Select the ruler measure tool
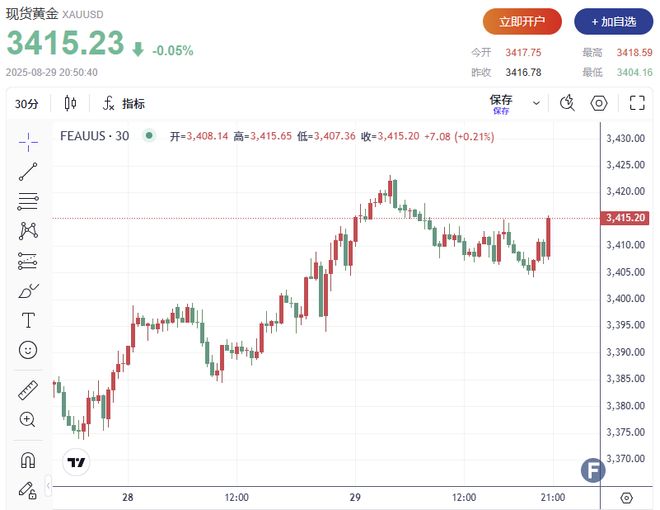The width and height of the screenshot is (660, 510). (28, 390)
